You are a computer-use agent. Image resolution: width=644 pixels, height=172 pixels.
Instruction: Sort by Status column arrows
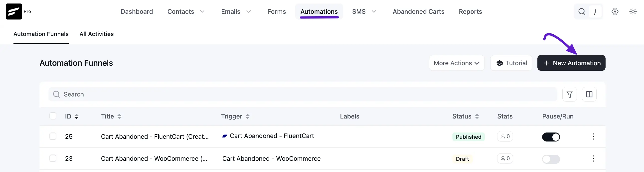[477, 116]
